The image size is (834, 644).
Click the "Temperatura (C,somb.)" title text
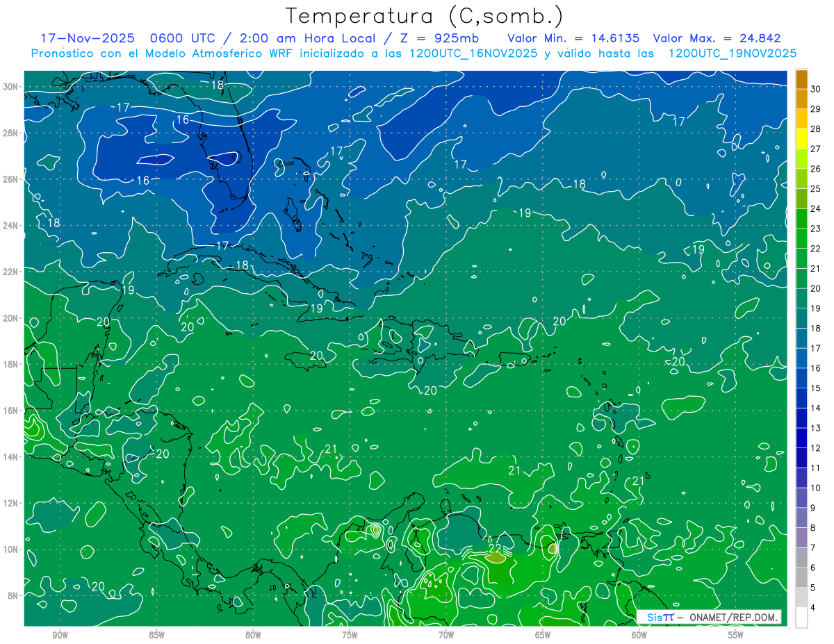tap(425, 16)
